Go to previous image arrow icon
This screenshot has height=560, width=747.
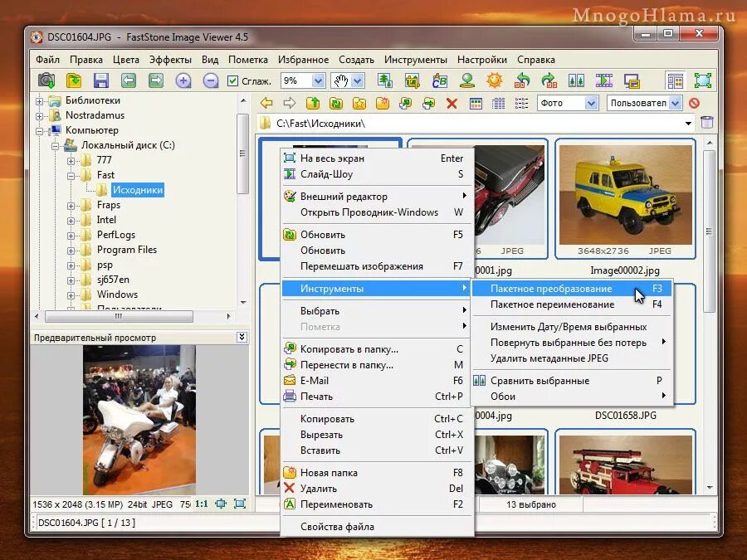(128, 80)
